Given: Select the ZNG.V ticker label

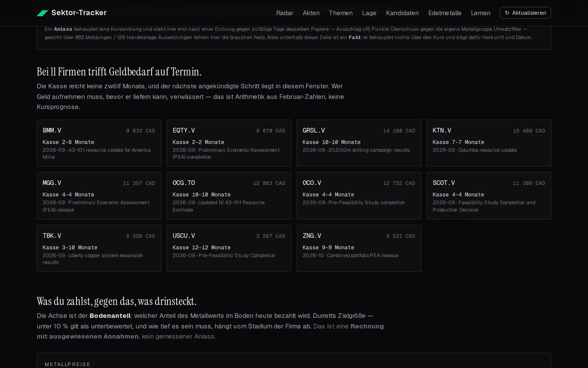Looking at the screenshot, I should point(312,236).
